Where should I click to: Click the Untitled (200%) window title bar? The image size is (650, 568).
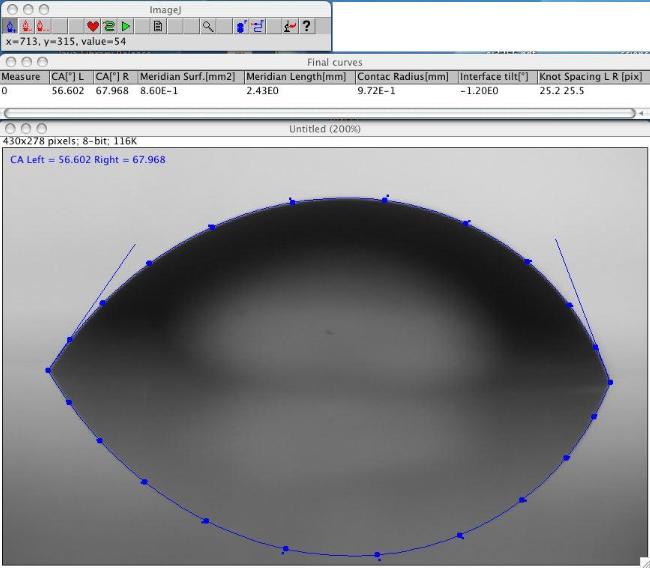click(324, 129)
